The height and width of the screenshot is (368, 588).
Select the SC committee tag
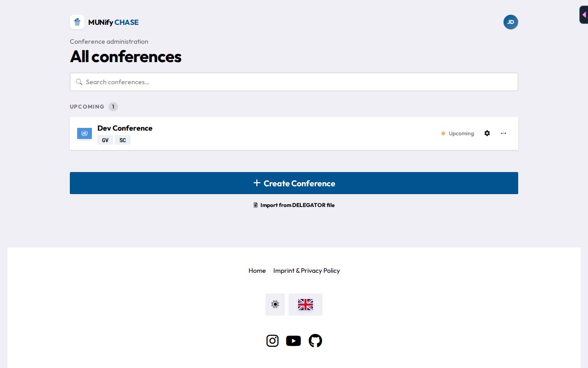(x=123, y=140)
